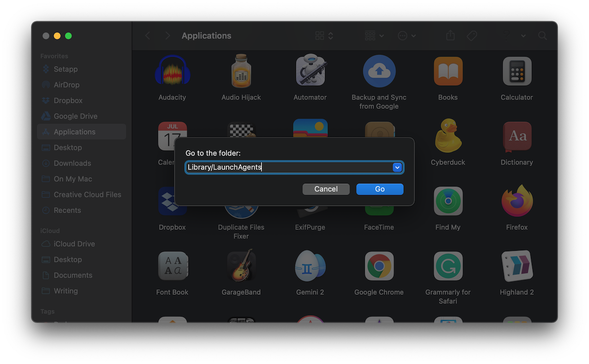Open Creative Cloud Files in the sidebar
589x364 pixels.
click(x=81, y=195)
